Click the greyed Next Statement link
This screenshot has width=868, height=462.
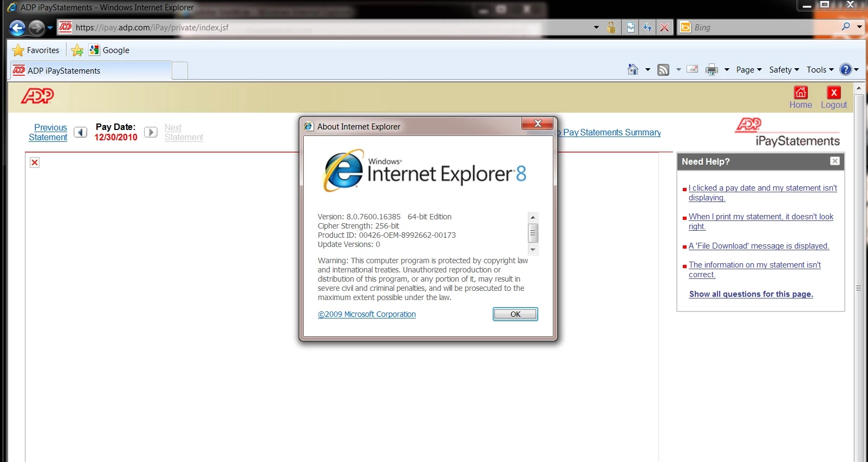pyautogui.click(x=184, y=133)
